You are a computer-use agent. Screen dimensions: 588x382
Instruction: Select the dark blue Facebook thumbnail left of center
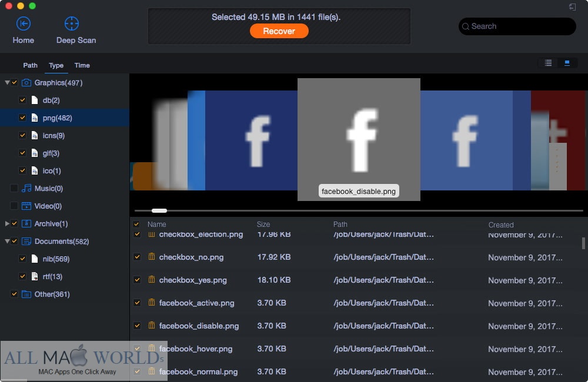251,140
